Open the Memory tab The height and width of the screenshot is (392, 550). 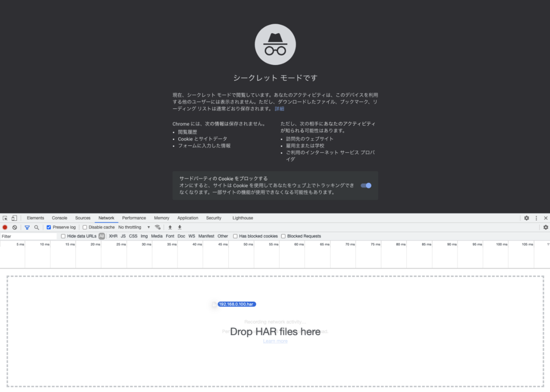tap(161, 218)
